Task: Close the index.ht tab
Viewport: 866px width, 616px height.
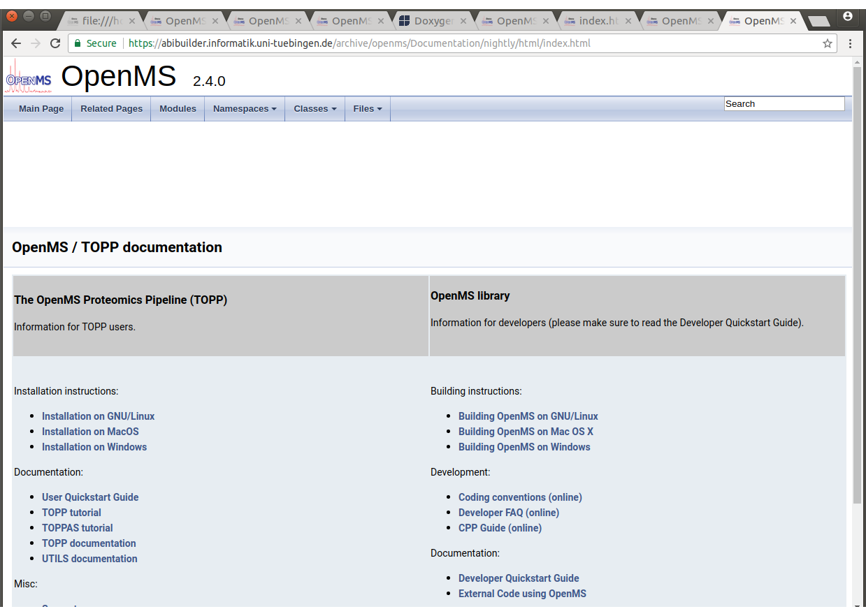Action: click(x=628, y=21)
